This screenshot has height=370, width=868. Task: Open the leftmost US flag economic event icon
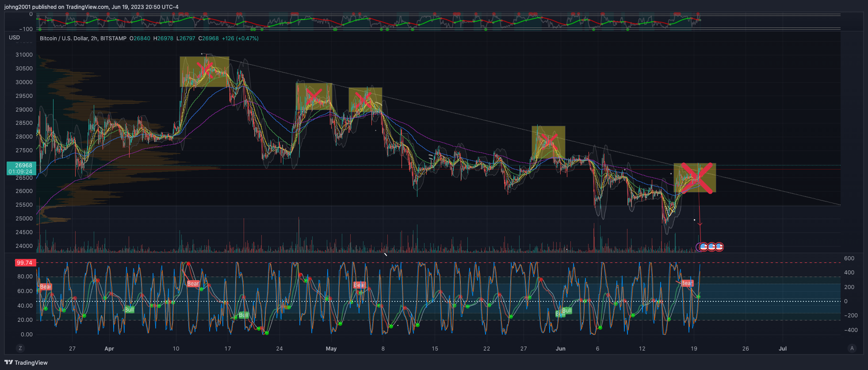click(x=704, y=247)
